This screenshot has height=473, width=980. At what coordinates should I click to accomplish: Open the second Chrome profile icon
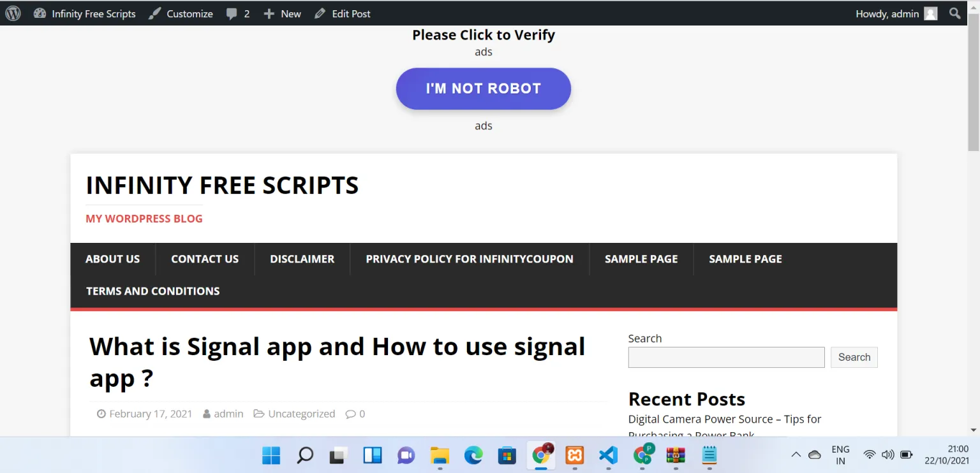(x=642, y=455)
